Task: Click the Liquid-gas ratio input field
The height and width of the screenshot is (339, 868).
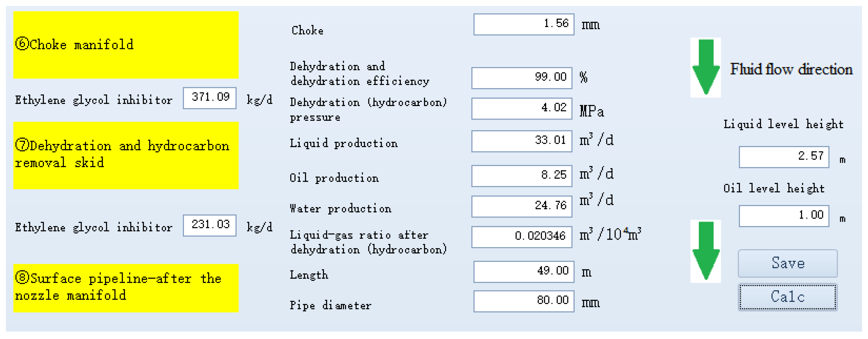Action: tap(522, 237)
